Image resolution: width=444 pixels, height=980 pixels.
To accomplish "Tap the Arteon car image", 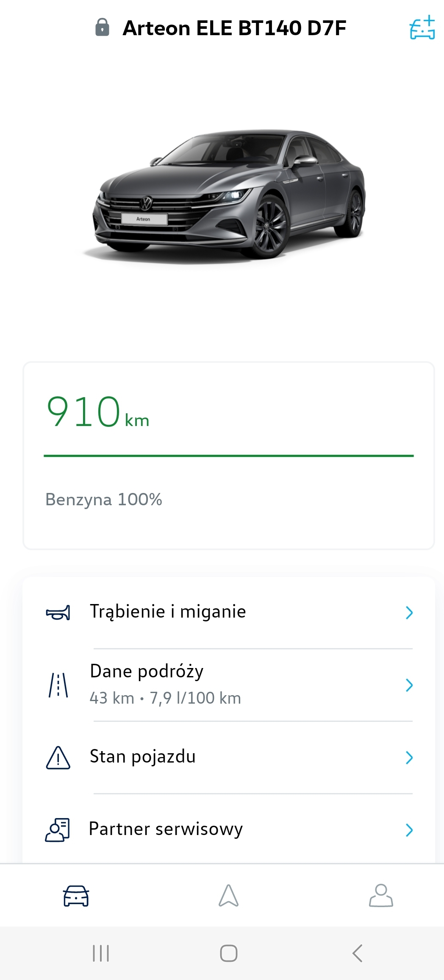I will pyautogui.click(x=229, y=194).
